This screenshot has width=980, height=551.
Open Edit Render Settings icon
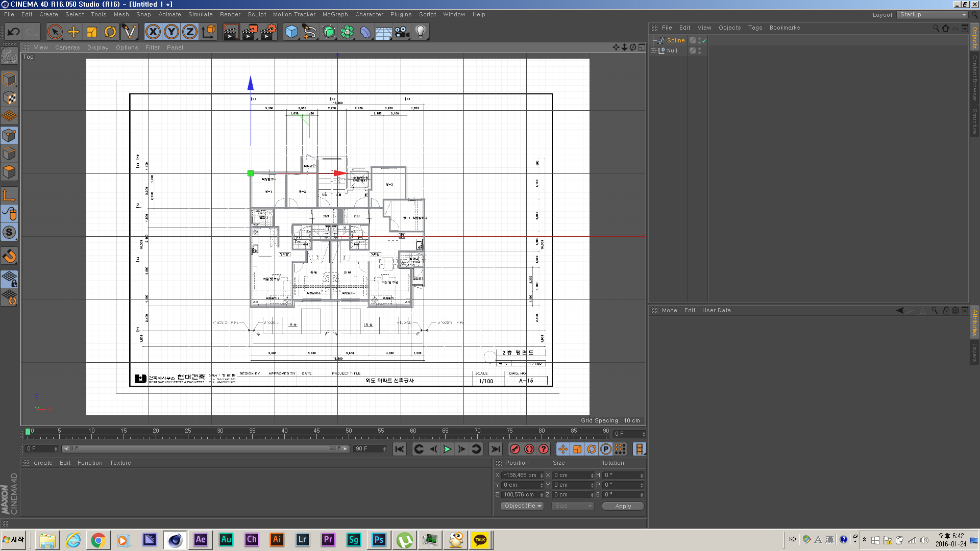pos(268,32)
